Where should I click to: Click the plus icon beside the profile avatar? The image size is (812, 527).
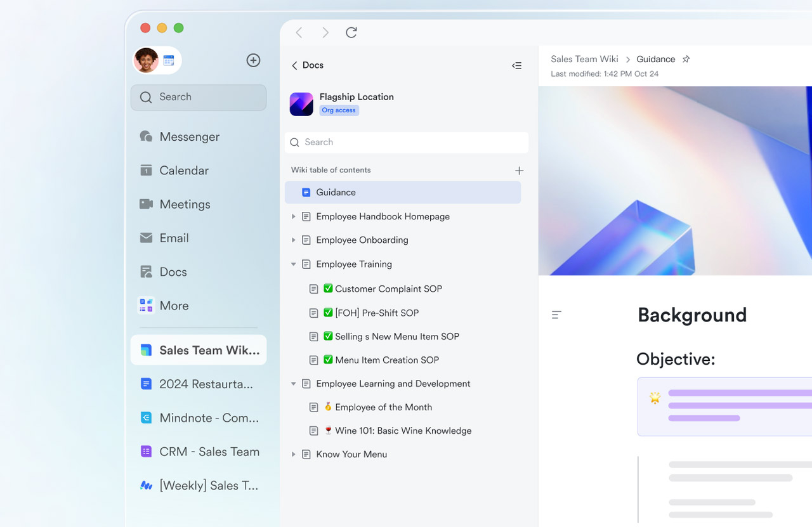[253, 60]
